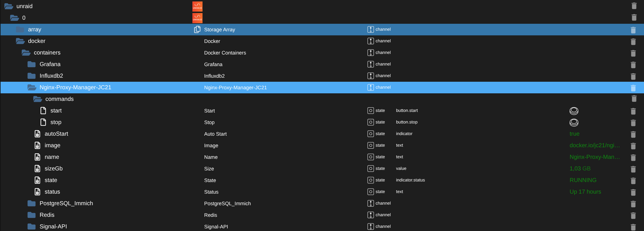Screen dimensions: 644x231
Task: Click trash icon in Redis row
Action: pyautogui.click(x=633, y=215)
